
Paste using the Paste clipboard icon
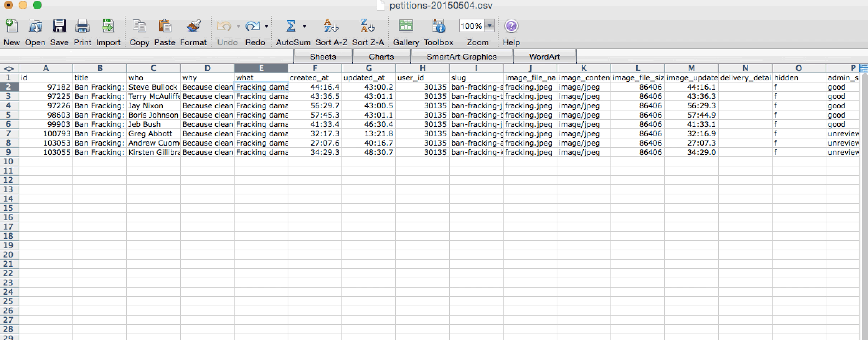click(x=165, y=26)
